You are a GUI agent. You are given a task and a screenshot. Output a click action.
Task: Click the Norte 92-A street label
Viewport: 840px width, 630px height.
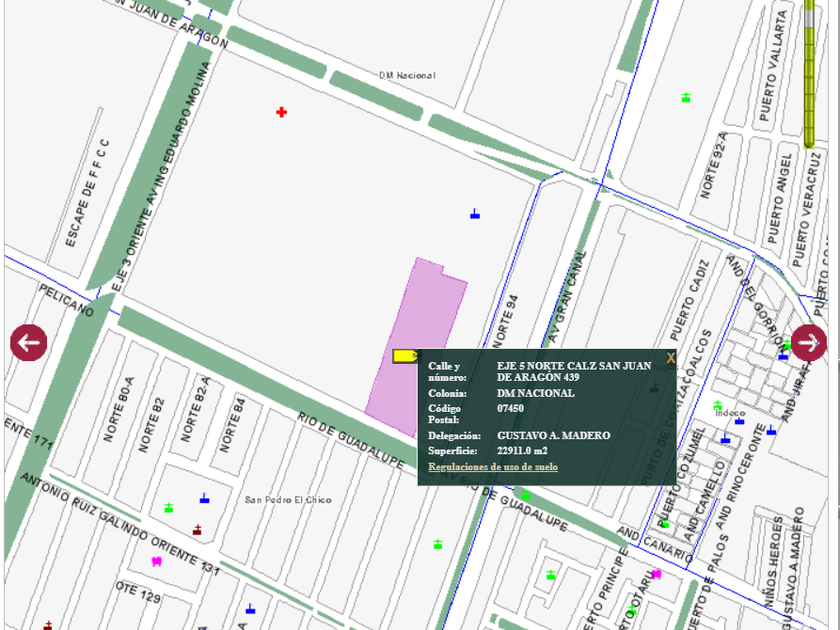tap(714, 165)
